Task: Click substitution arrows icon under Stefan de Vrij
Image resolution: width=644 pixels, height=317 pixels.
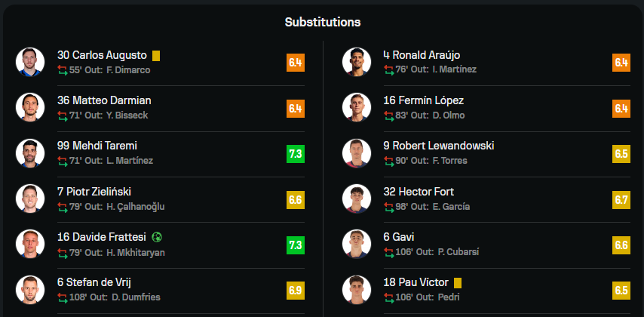Action: (x=63, y=297)
